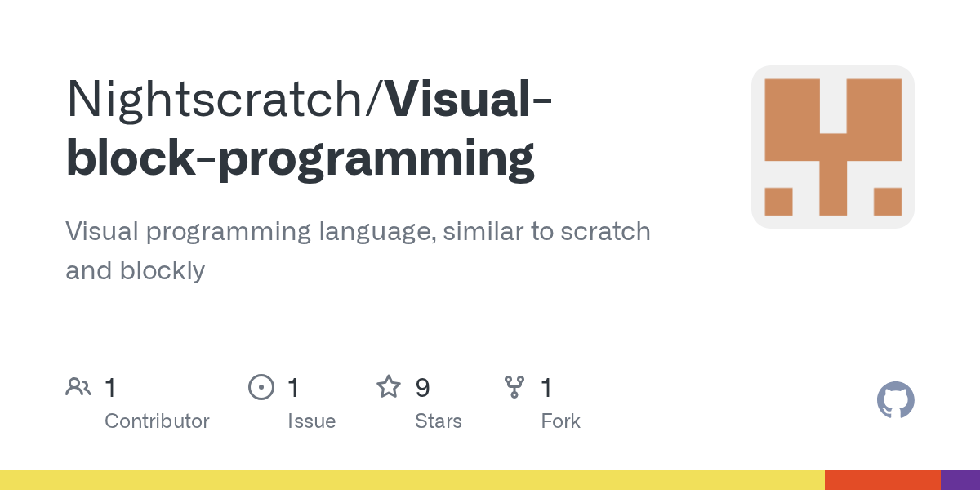Click the orange-red segment of the language bar
Viewport: 980px width, 490px height.
coord(883,480)
